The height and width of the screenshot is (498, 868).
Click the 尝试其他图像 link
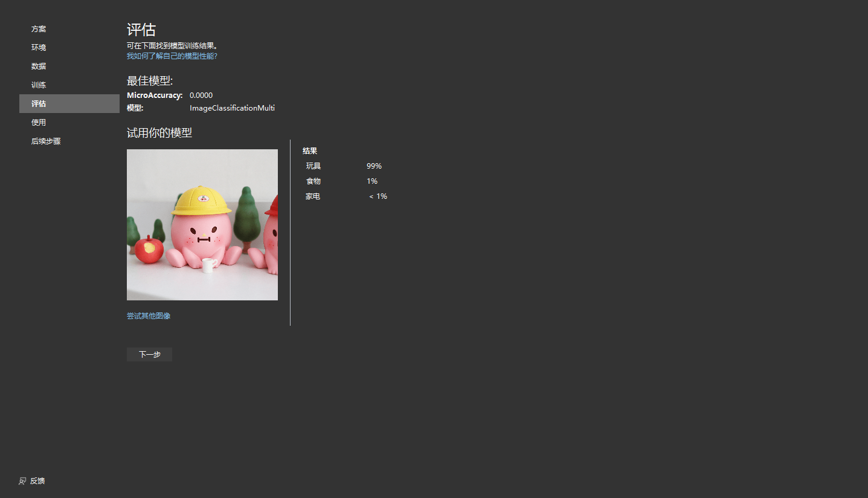[x=149, y=316]
